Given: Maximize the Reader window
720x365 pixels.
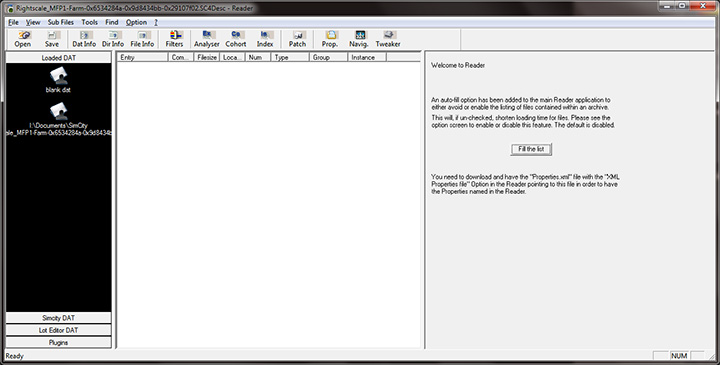Looking at the screenshot, I should pyautogui.click(x=681, y=6).
